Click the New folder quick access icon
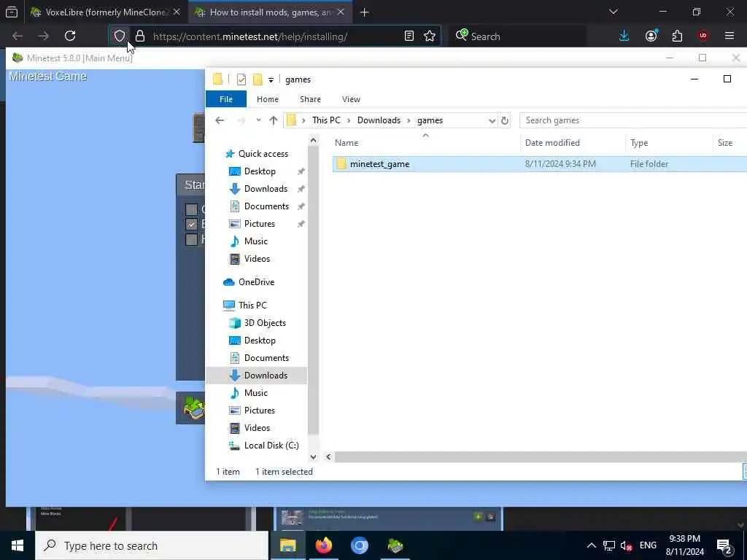Image resolution: width=747 pixels, height=560 pixels. (x=258, y=79)
